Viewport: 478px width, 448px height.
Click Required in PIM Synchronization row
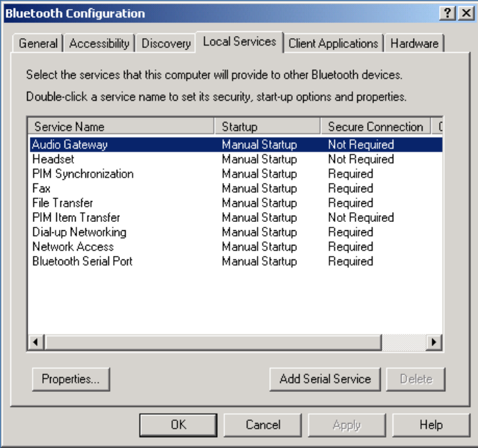pos(350,173)
